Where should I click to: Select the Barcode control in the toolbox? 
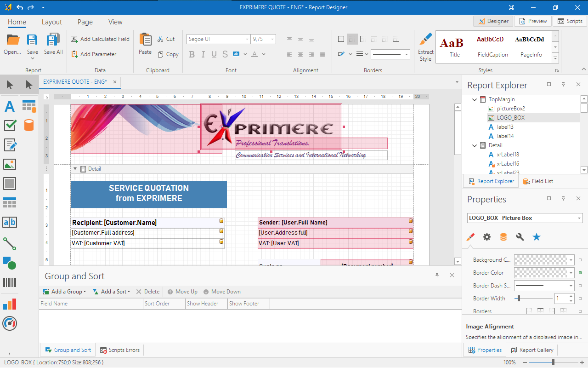click(x=10, y=284)
